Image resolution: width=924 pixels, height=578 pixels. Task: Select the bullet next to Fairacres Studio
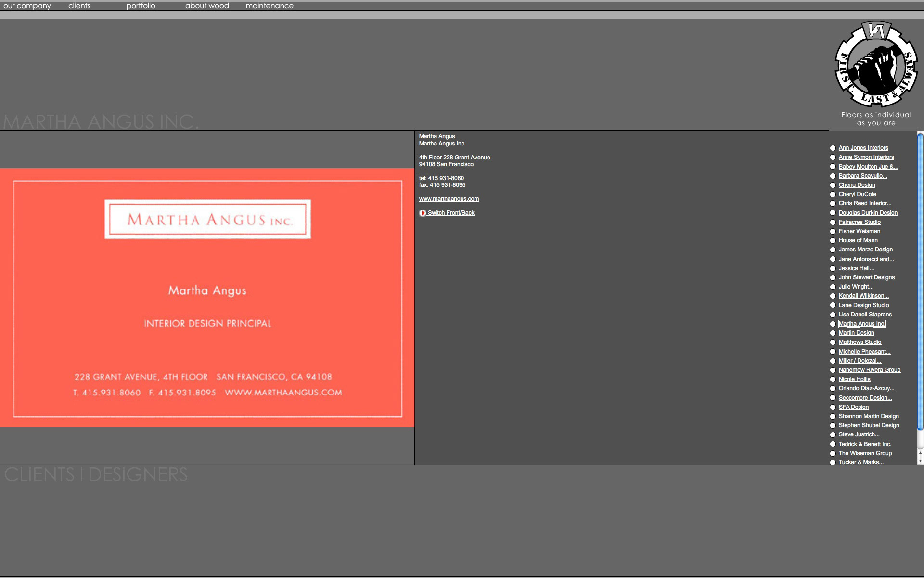coord(833,222)
